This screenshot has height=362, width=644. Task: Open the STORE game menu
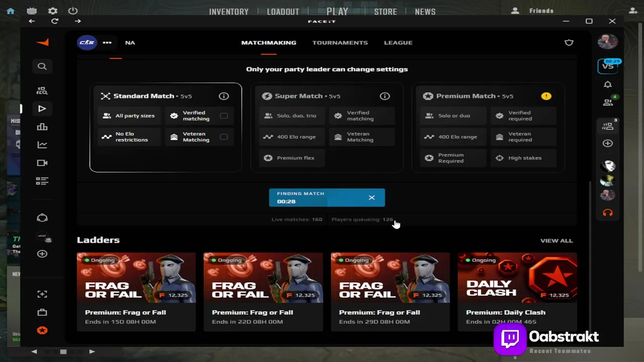[385, 12]
